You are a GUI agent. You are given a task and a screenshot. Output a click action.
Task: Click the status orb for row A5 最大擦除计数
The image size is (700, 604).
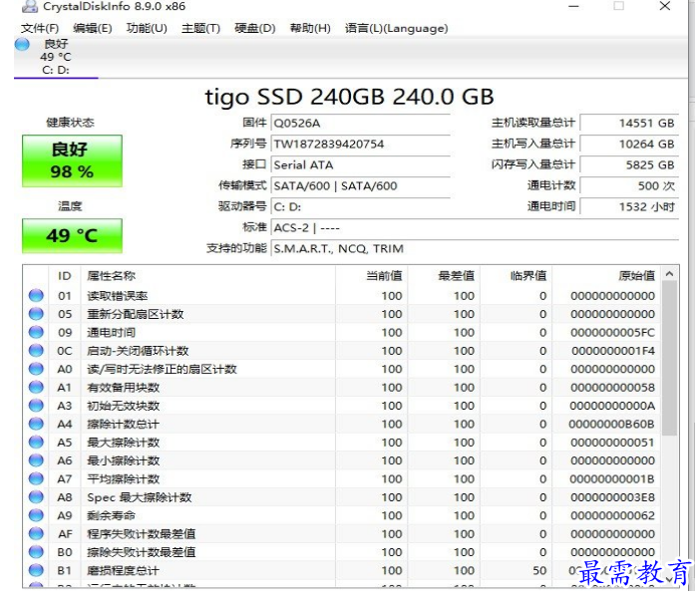36,442
